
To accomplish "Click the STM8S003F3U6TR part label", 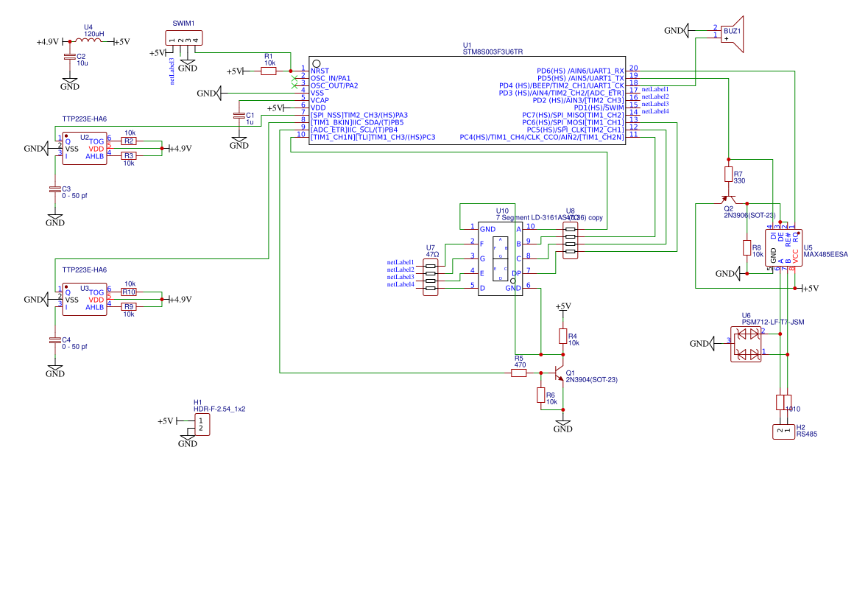I will pos(493,52).
